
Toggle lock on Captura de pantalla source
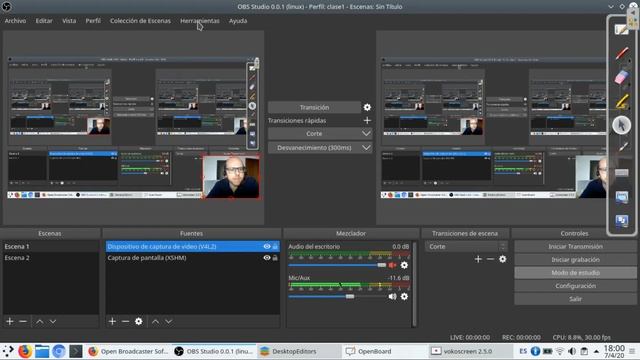coord(276,258)
